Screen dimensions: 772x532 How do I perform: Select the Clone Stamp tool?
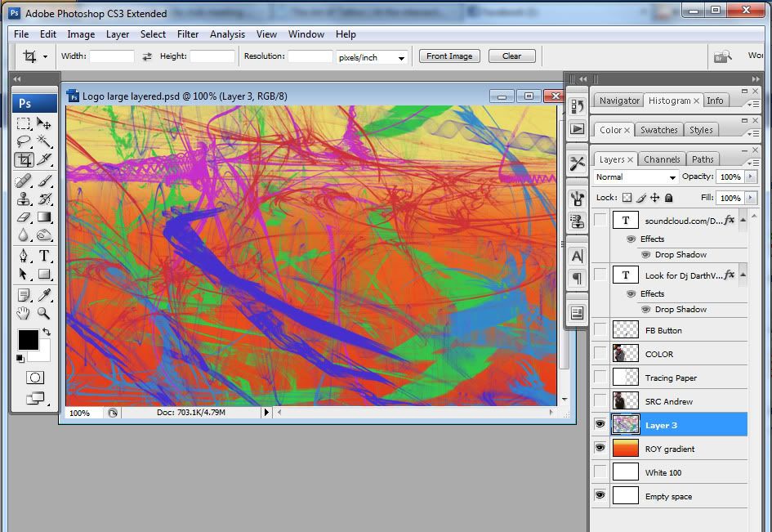click(24, 199)
